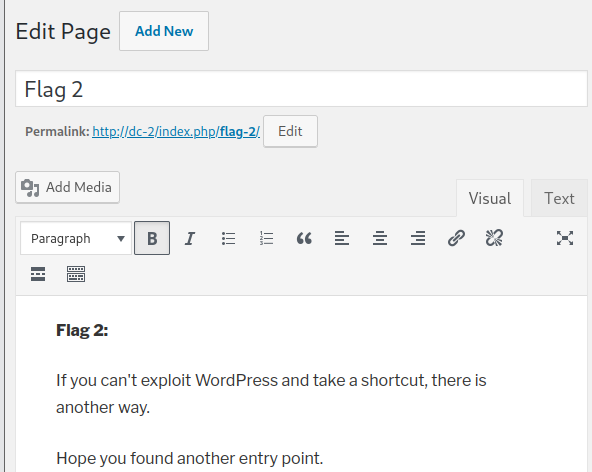This screenshot has height=472, width=592.
Task: Insert or edit link icon
Action: (x=456, y=238)
